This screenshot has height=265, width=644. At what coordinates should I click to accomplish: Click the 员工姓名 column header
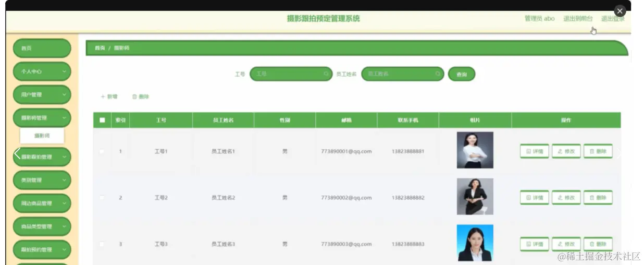[x=223, y=121]
